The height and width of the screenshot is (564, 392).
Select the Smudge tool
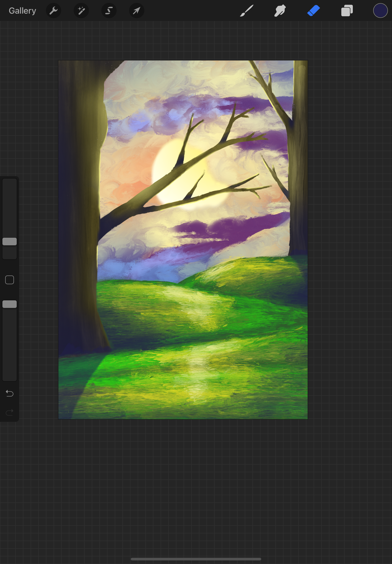pos(280,11)
